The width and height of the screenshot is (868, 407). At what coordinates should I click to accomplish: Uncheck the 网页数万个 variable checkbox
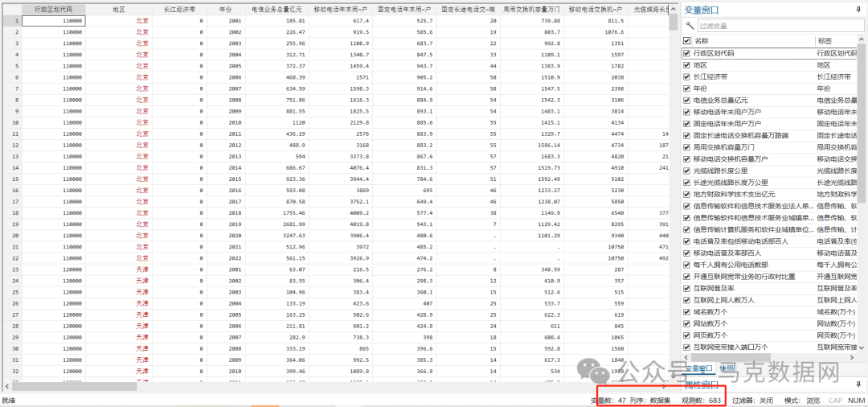point(687,335)
